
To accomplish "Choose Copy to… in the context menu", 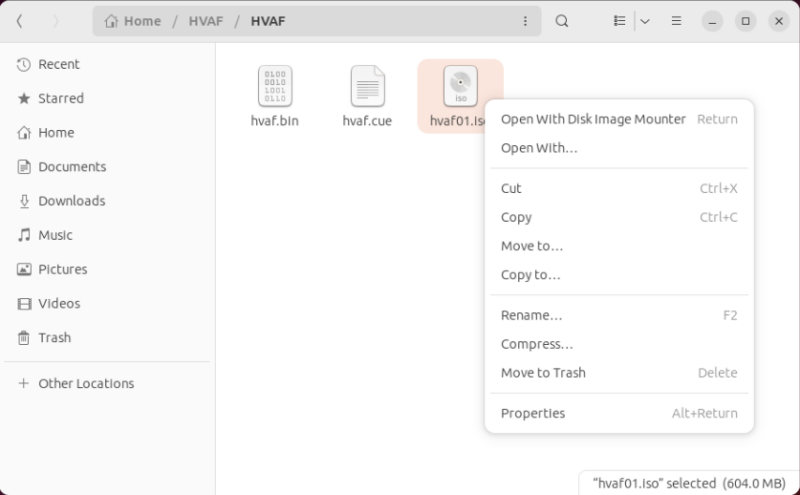I will (x=619, y=275).
